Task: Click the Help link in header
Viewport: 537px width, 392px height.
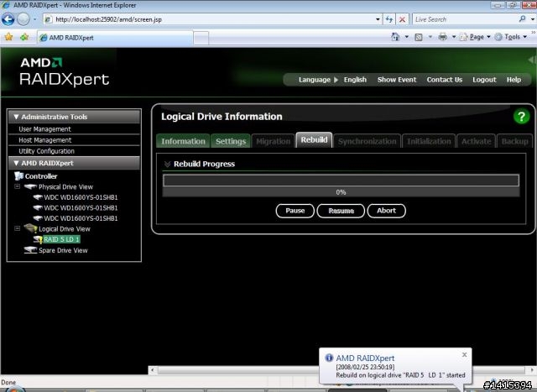Action: click(x=514, y=80)
